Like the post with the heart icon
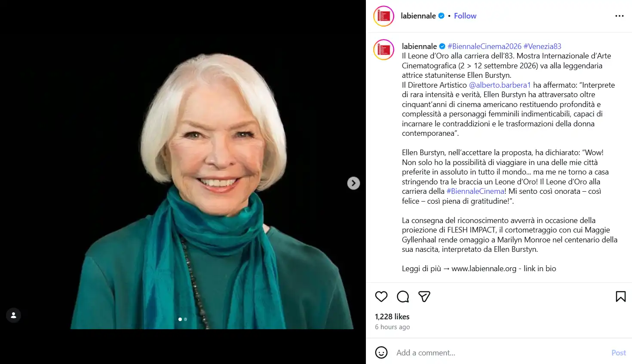 click(381, 297)
